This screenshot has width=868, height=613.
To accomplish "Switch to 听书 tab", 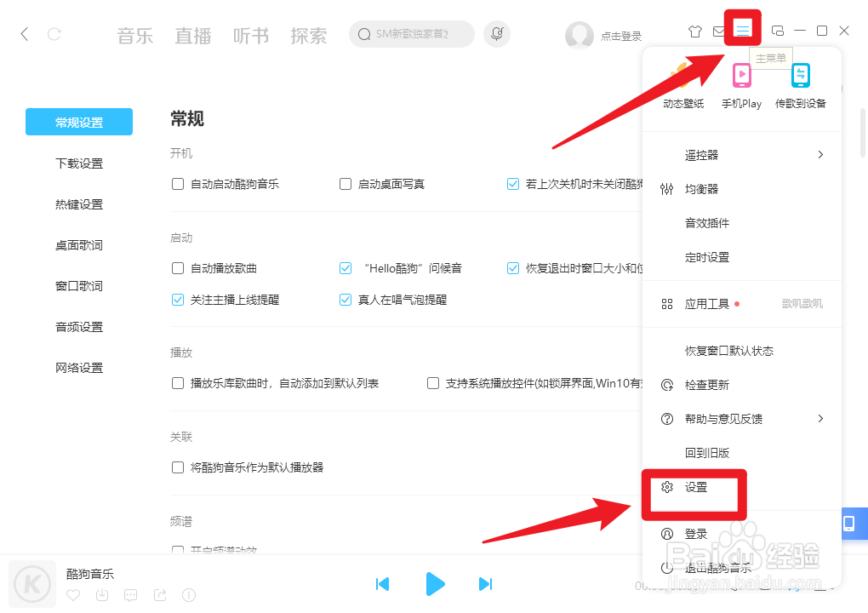I will pos(251,36).
